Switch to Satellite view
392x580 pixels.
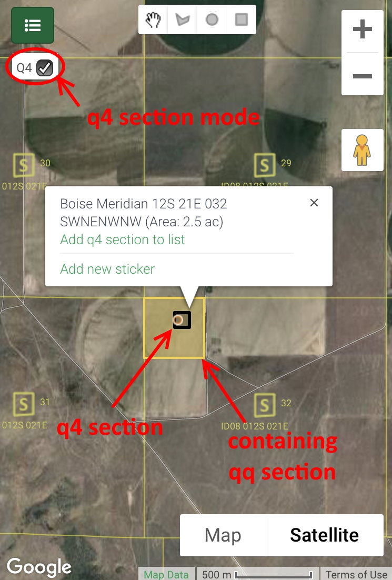[324, 535]
